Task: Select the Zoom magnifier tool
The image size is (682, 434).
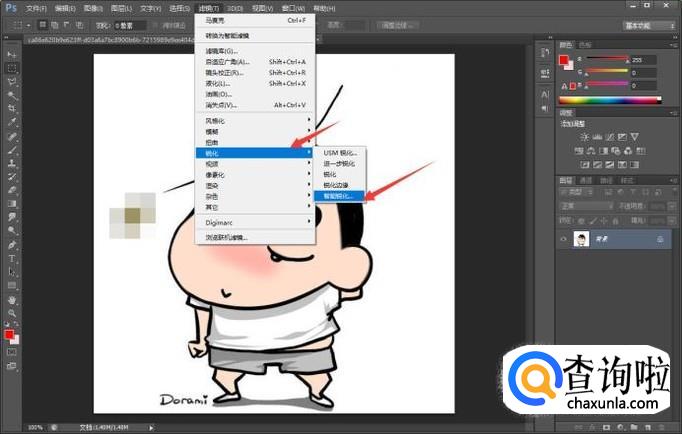Action: 12,313
